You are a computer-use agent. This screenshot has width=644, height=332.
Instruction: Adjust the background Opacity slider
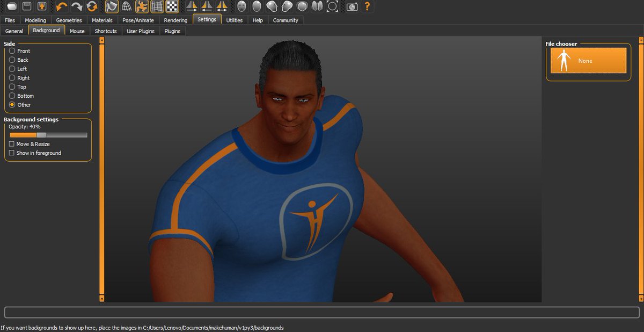42,135
